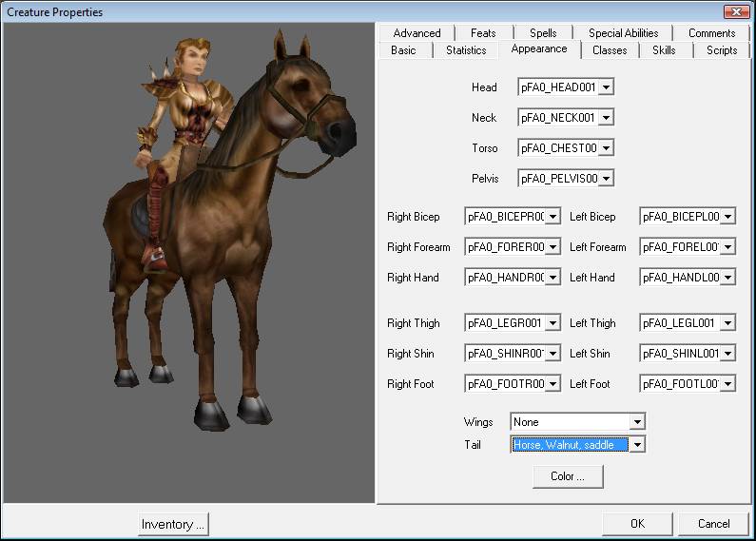Screen dimensions: 756x541
Task: Click Cancel to discard changes
Action: (713, 524)
